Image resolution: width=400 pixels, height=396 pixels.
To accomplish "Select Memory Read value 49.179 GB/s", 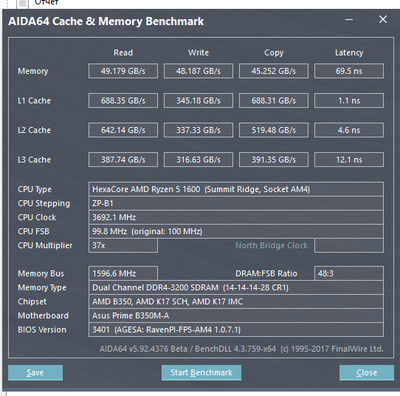I will (123, 71).
